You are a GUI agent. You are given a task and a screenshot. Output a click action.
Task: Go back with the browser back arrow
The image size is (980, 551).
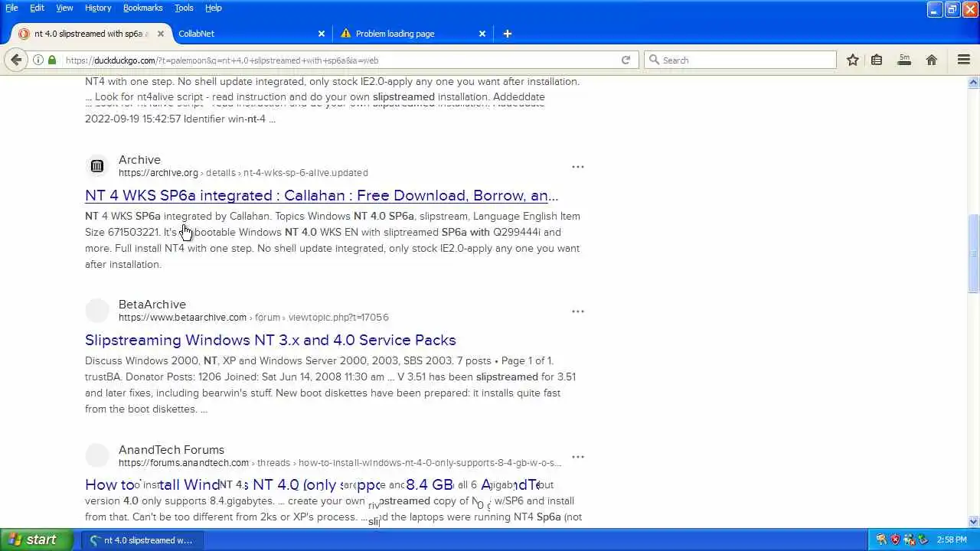(x=16, y=60)
